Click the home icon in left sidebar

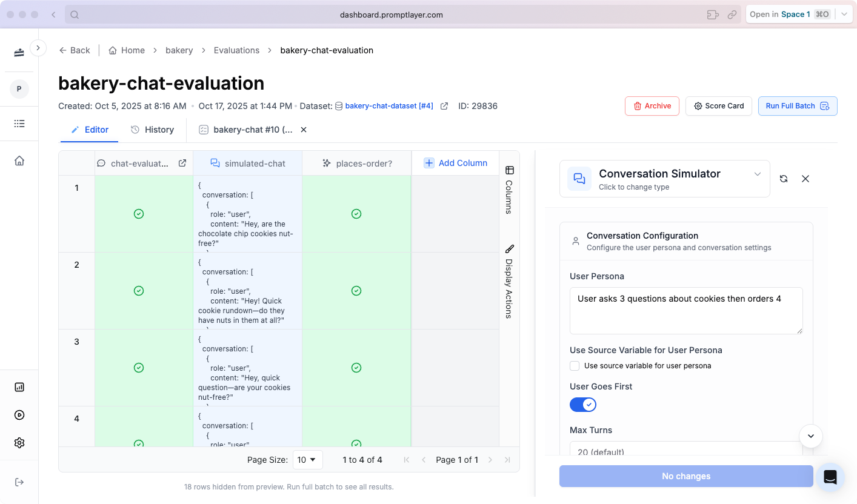(19, 161)
